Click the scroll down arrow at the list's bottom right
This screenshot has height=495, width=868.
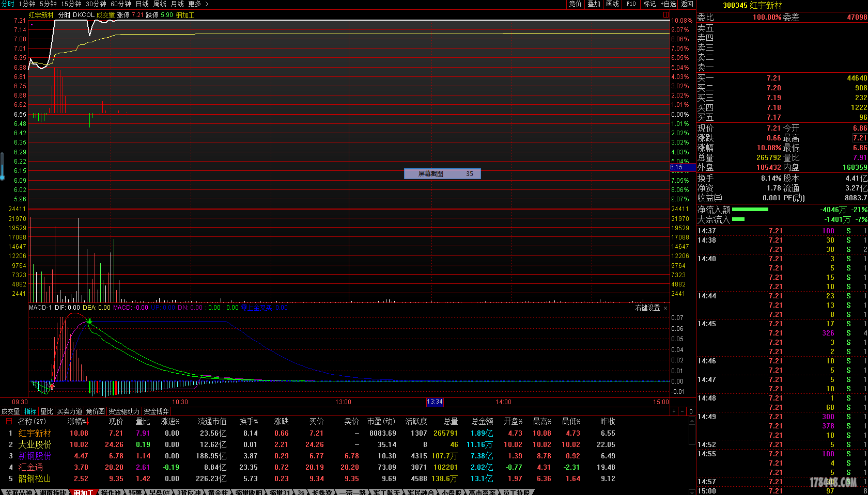point(692,492)
